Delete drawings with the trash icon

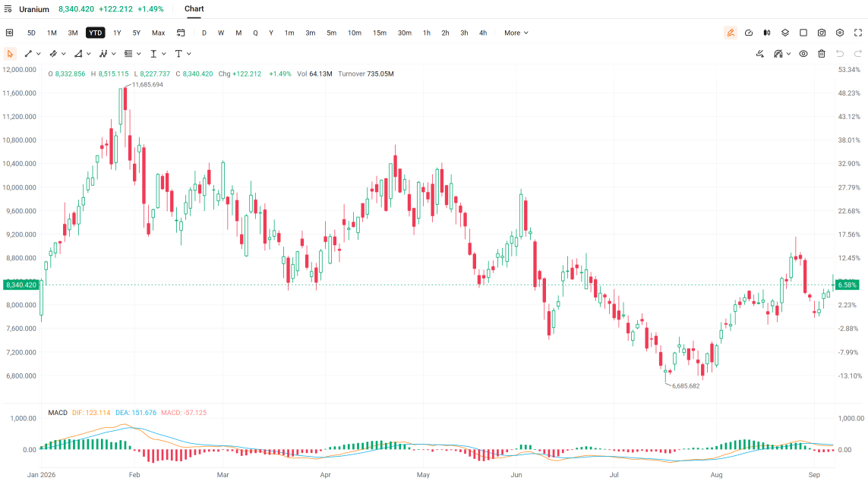pyautogui.click(x=822, y=54)
